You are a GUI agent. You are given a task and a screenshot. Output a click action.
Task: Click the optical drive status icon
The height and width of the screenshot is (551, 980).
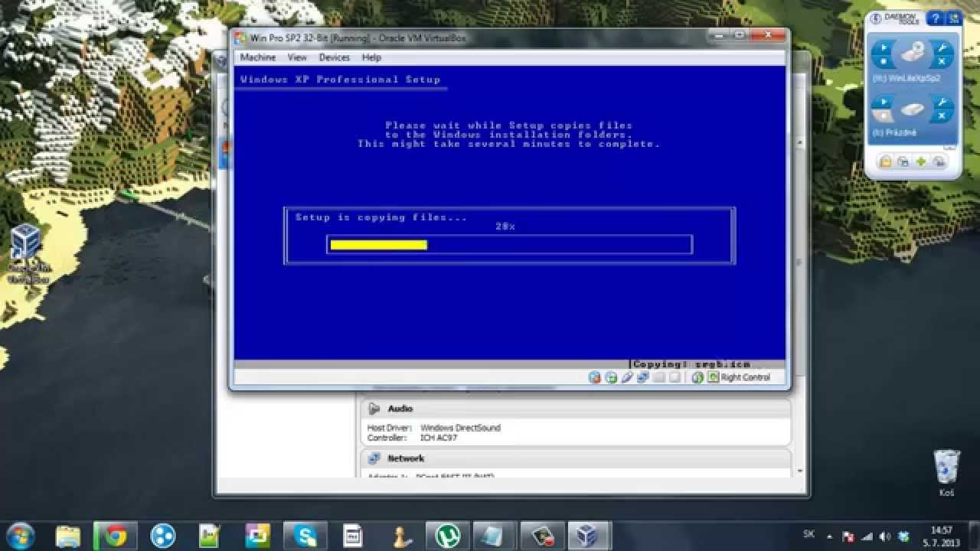tap(611, 377)
